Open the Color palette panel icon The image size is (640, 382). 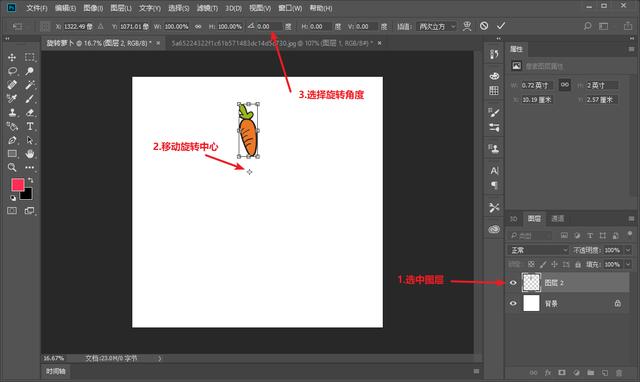click(x=494, y=76)
